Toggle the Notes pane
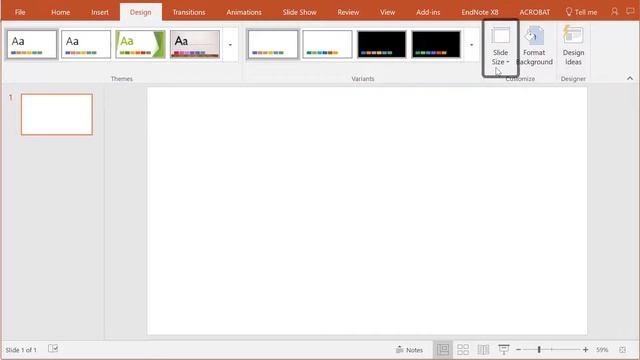Viewport: 640px width, 360px height. coord(409,350)
